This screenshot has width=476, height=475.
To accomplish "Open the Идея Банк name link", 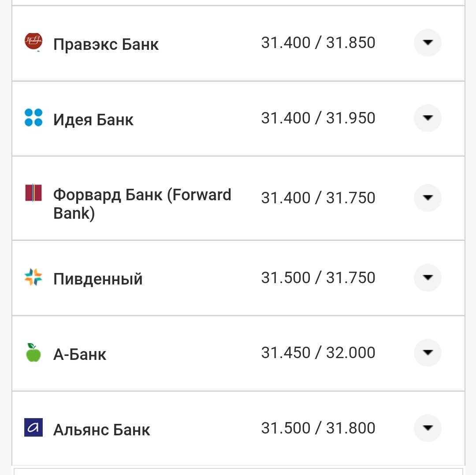I will 93,120.
